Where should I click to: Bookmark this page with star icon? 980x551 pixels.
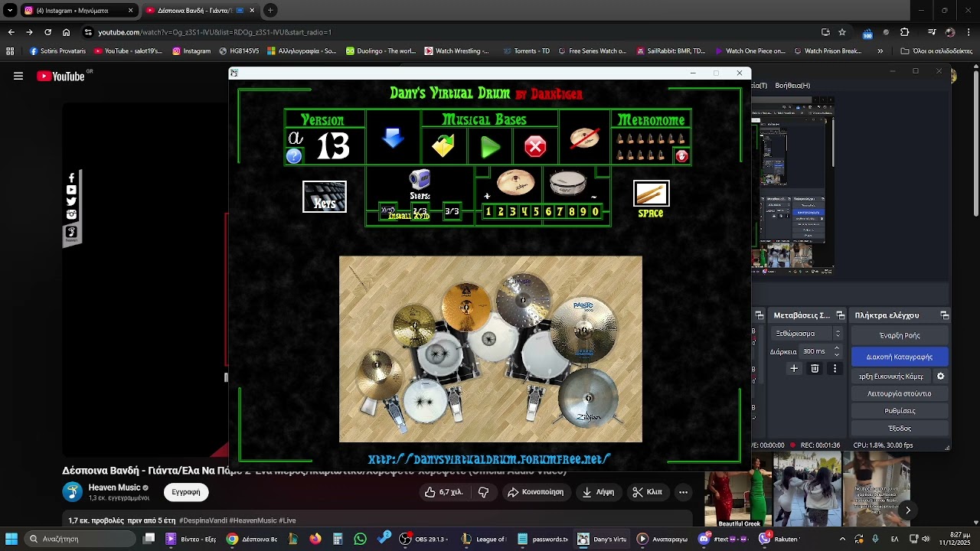[842, 32]
